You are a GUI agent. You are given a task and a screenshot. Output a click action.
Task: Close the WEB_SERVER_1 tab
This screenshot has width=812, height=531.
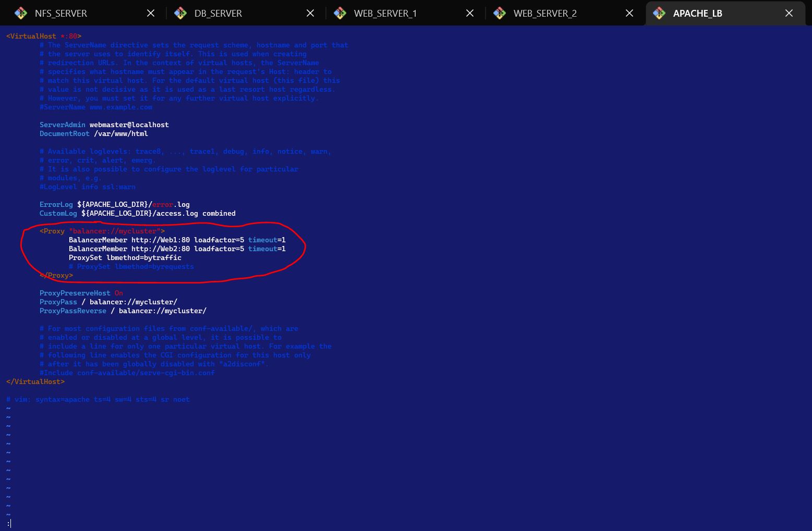click(470, 13)
